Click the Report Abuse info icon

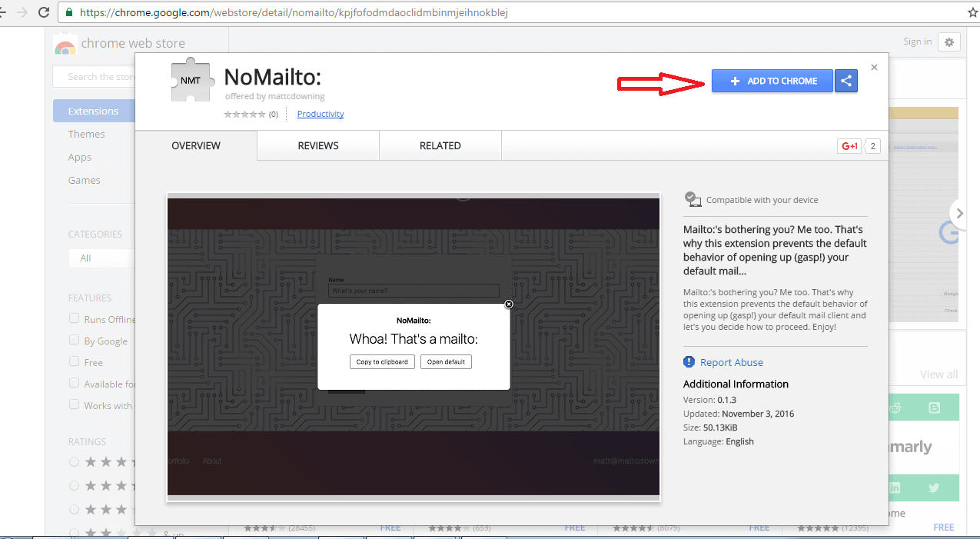tap(689, 362)
